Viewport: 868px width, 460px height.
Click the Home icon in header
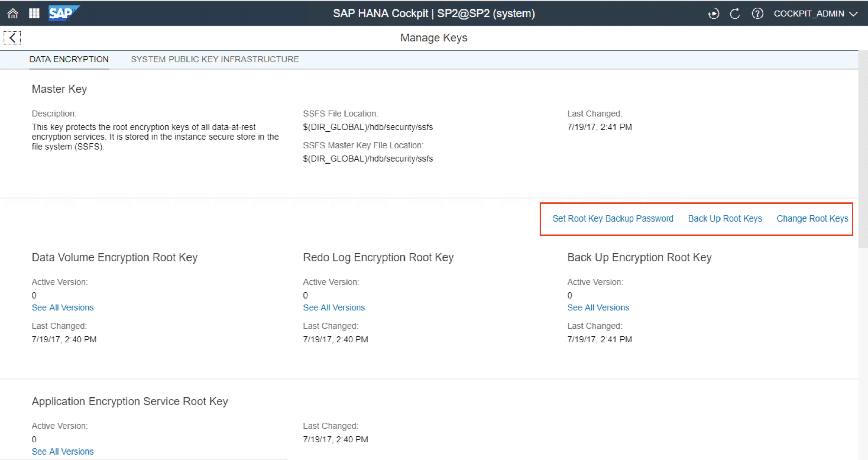tap(13, 14)
